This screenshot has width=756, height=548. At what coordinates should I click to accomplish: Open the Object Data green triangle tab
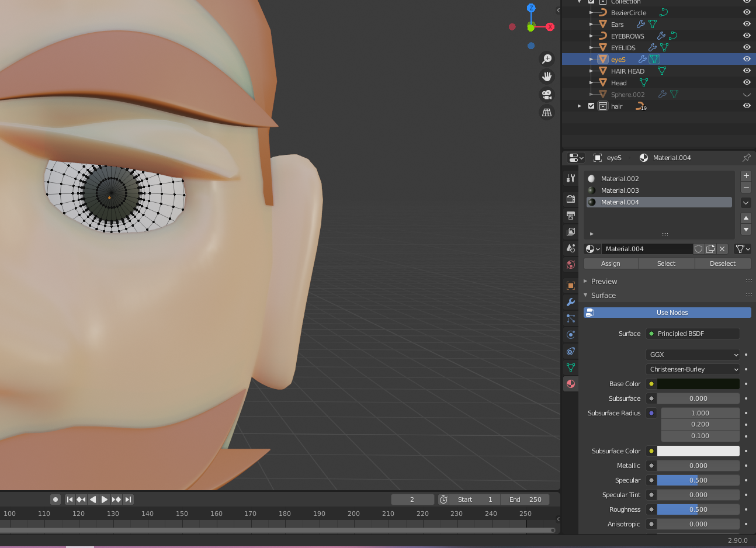click(571, 367)
